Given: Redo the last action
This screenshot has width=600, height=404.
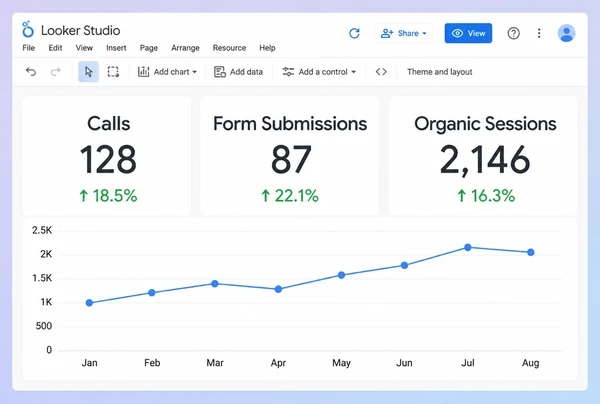Looking at the screenshot, I should pyautogui.click(x=55, y=72).
